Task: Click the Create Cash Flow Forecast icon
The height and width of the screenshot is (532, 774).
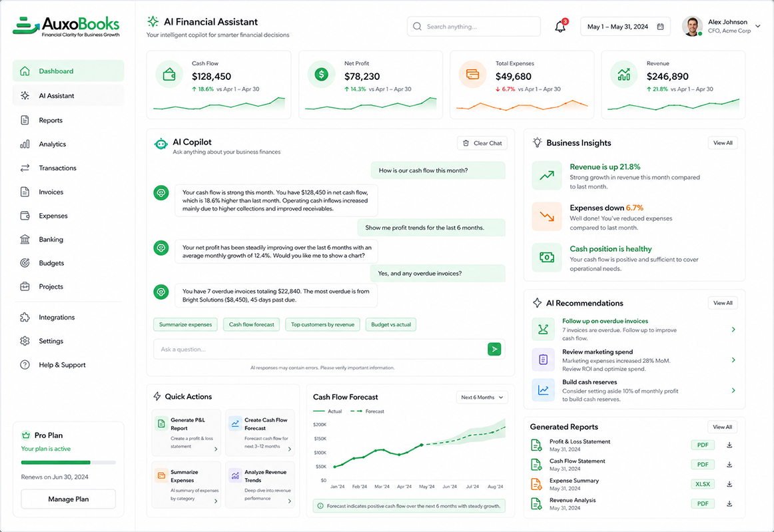Action: tap(235, 423)
